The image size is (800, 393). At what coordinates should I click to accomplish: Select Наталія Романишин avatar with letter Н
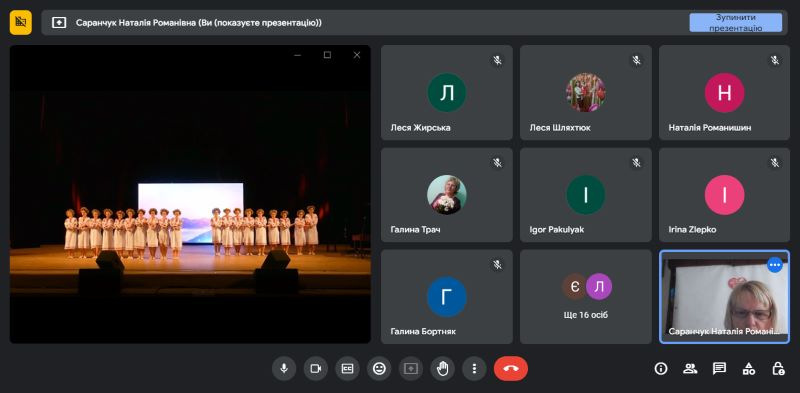click(x=724, y=93)
